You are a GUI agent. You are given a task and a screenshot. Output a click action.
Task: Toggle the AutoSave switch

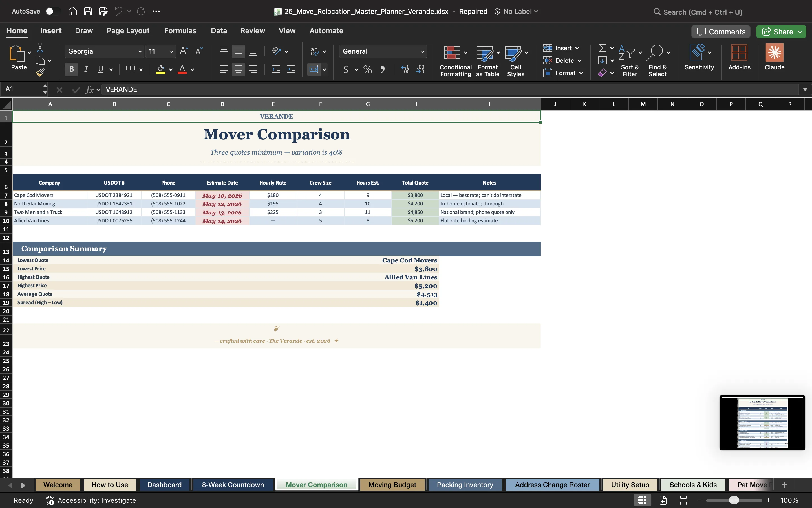[x=53, y=11]
